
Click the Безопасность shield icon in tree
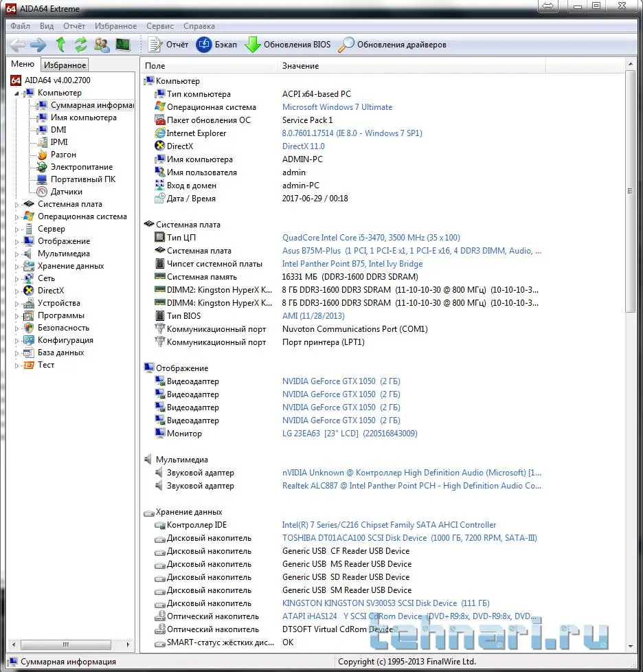tap(29, 328)
